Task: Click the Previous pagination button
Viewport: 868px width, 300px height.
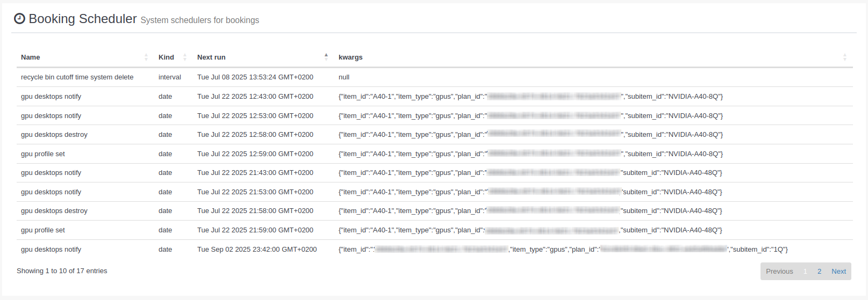Action: click(779, 272)
